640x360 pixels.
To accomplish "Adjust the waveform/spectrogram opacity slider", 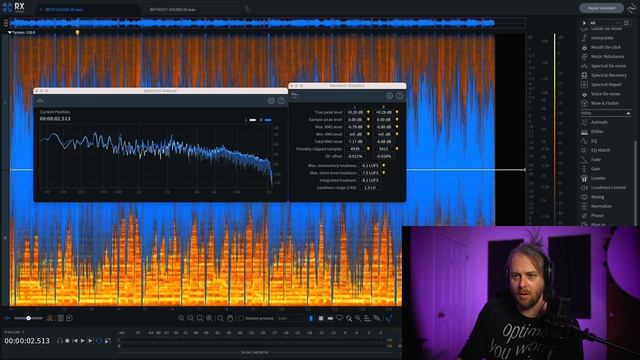I will pyautogui.click(x=28, y=318).
